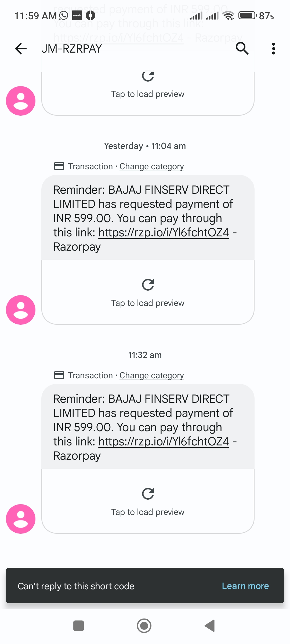Tap the back arrow icon
The height and width of the screenshot is (644, 290).
(x=21, y=49)
